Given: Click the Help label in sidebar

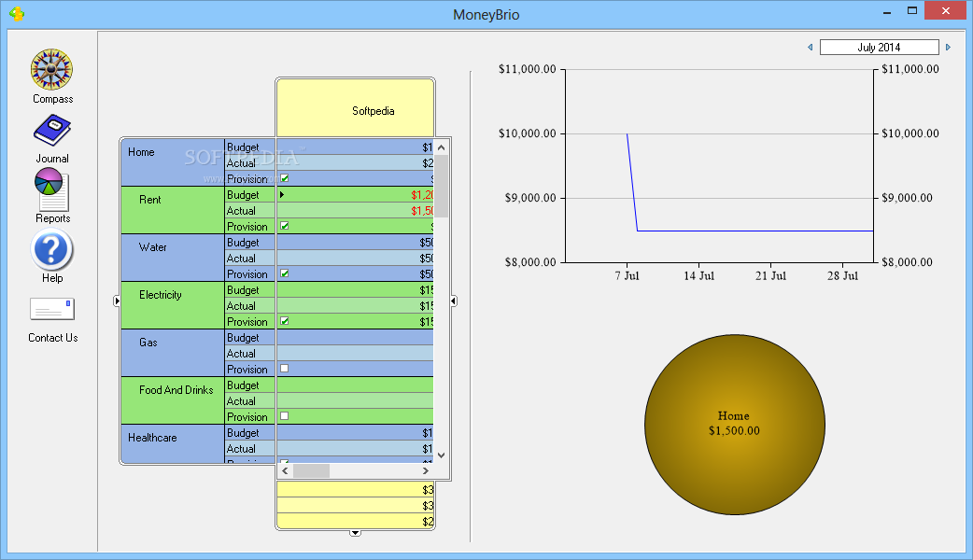Looking at the screenshot, I should coord(52,278).
